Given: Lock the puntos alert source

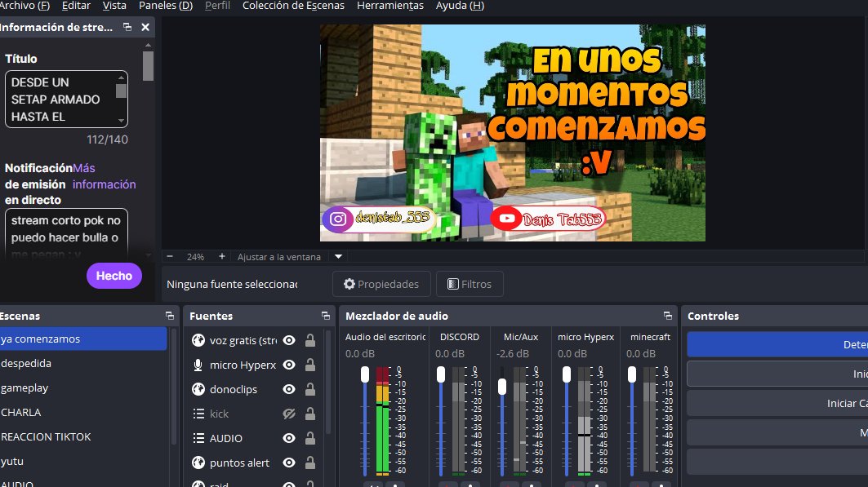Looking at the screenshot, I should coord(310,463).
